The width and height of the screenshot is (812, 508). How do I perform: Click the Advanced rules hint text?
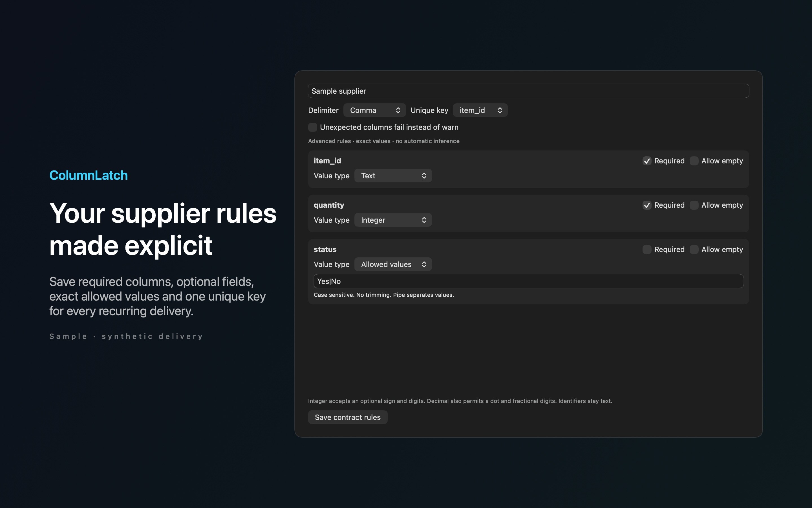point(384,141)
